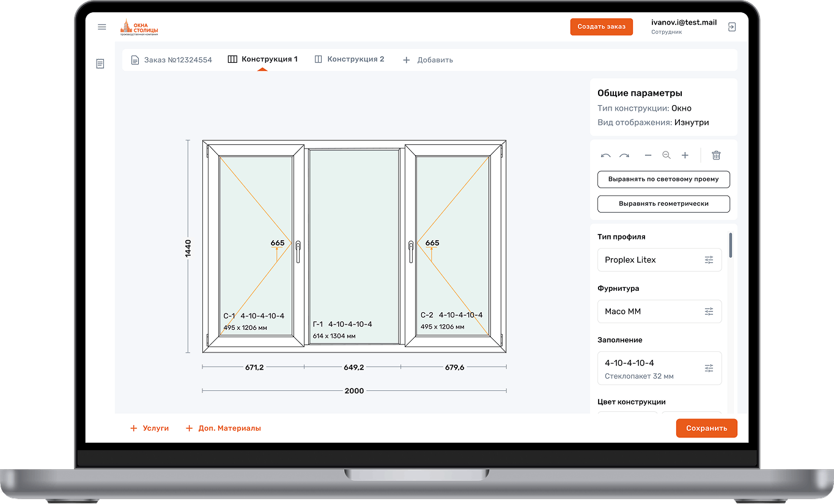
Task: Click Выравнять по световому проему button
Action: click(x=663, y=180)
